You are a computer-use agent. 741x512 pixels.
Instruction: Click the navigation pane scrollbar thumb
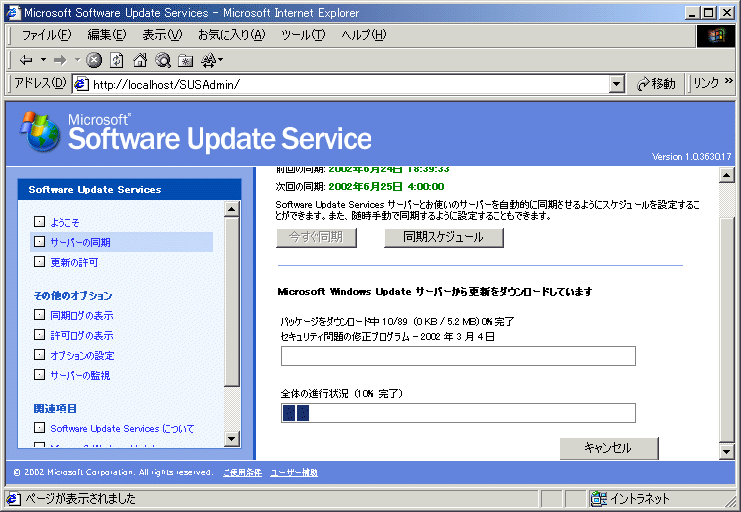pos(232,302)
